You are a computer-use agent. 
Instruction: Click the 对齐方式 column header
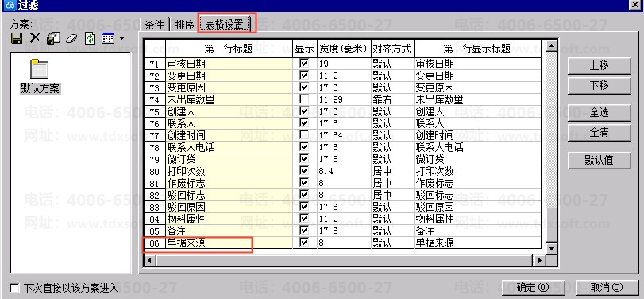(x=392, y=49)
